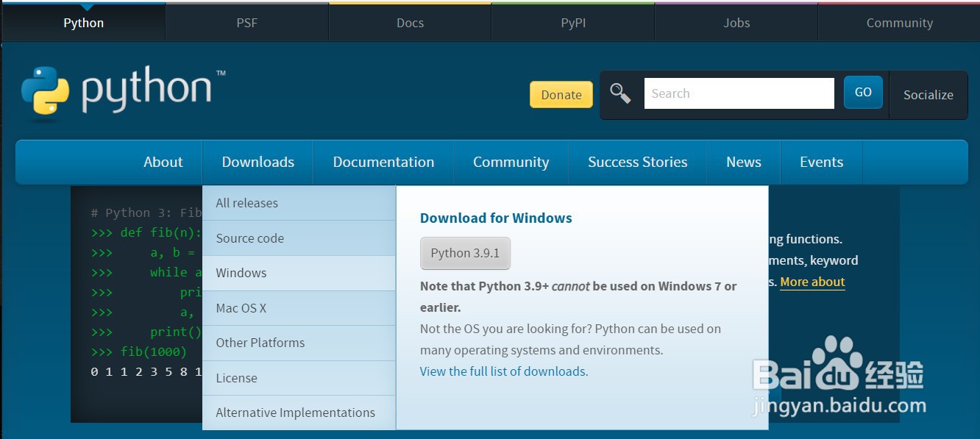Click the search magnifier icon
This screenshot has width=980, height=439.
(620, 93)
